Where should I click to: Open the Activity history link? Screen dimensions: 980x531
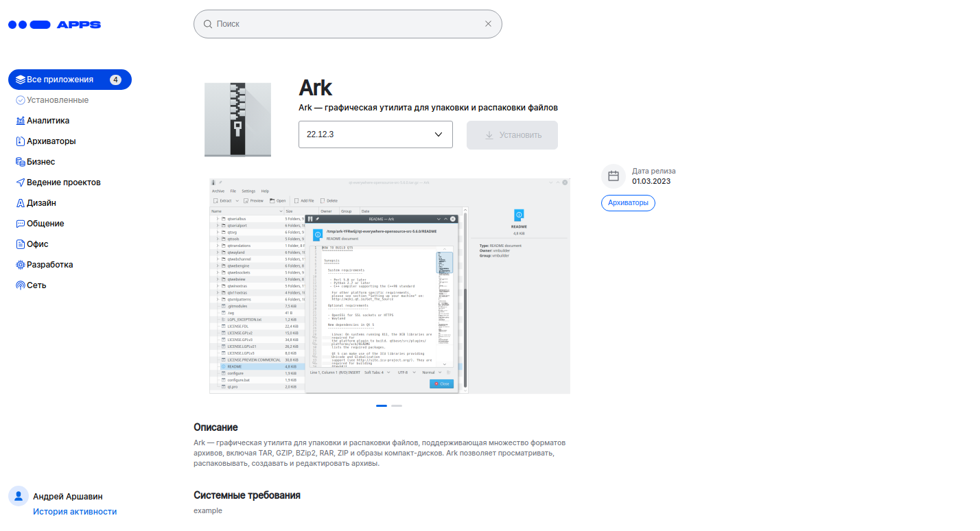(x=75, y=512)
